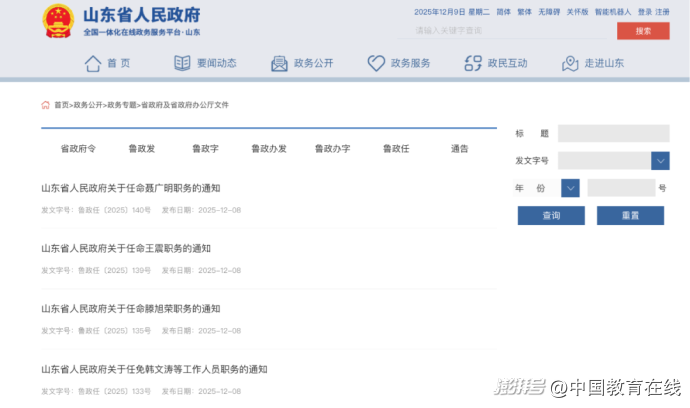Image resolution: width=690 pixels, height=408 pixels.
Task: Click the national emblem logo
Action: coord(58,21)
